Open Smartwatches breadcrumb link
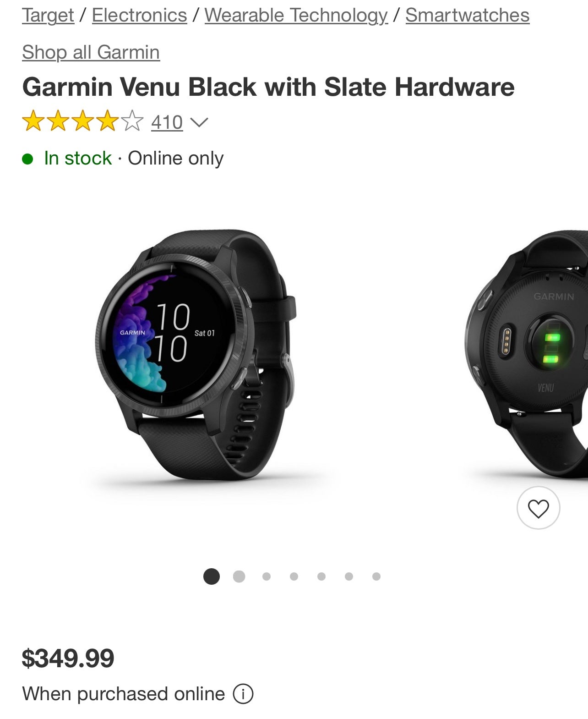This screenshot has width=588, height=719. 468,15
